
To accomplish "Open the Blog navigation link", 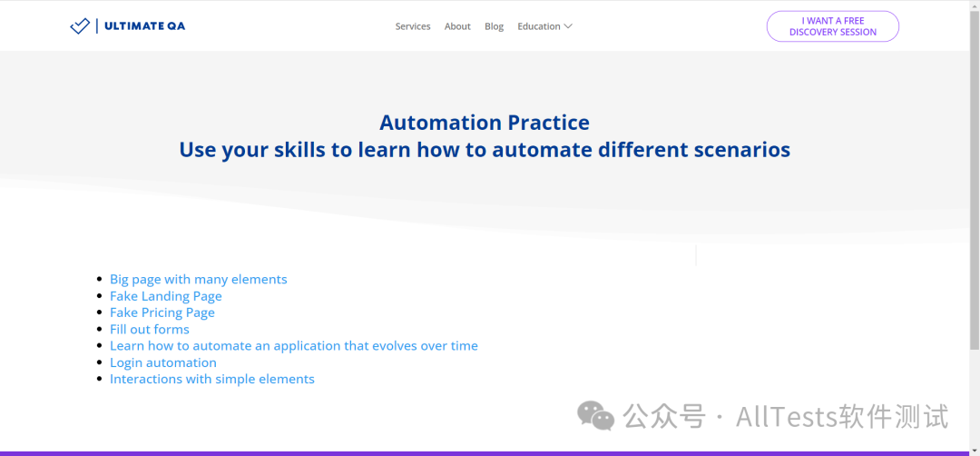I will click(x=494, y=26).
